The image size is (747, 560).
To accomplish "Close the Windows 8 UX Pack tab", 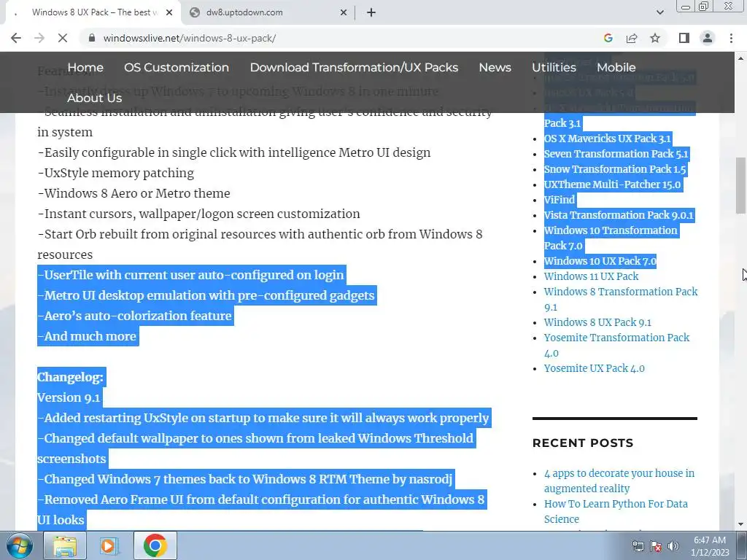I will tap(169, 12).
